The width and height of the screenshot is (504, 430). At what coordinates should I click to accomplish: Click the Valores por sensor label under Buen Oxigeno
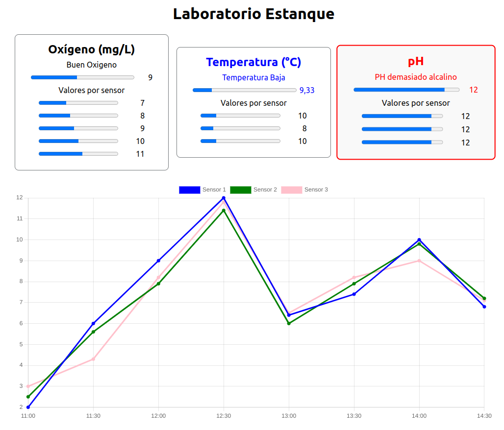tap(91, 90)
